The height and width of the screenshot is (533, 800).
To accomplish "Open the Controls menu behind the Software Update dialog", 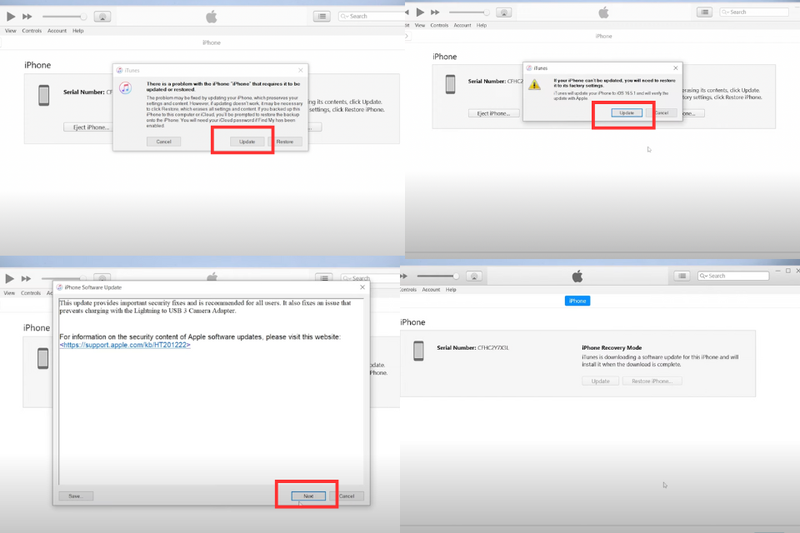I will tap(31, 293).
